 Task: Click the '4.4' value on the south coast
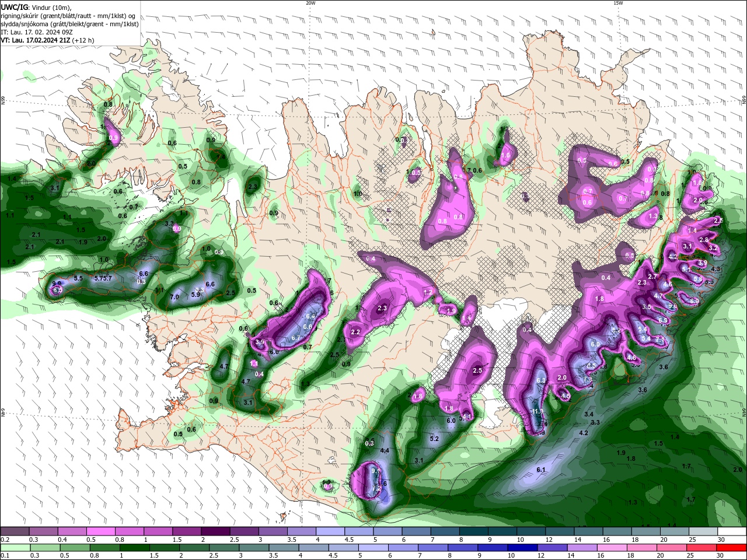coord(385,450)
